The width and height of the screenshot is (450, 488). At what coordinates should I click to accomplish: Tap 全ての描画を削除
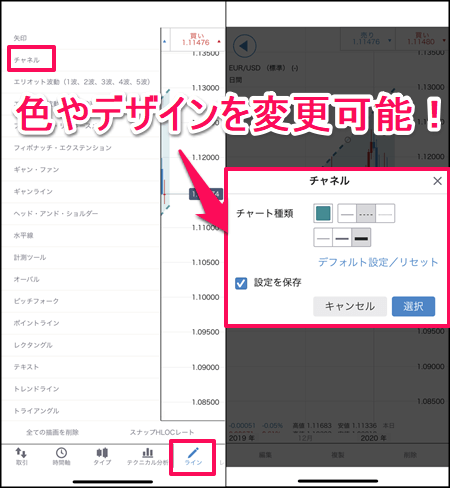pyautogui.click(x=52, y=432)
